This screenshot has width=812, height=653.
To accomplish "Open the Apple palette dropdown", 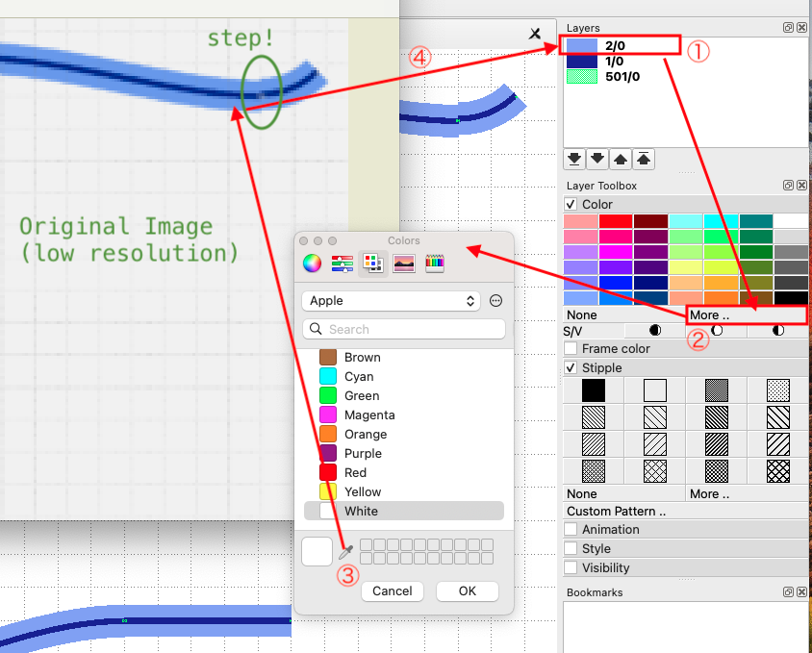I will [x=390, y=301].
